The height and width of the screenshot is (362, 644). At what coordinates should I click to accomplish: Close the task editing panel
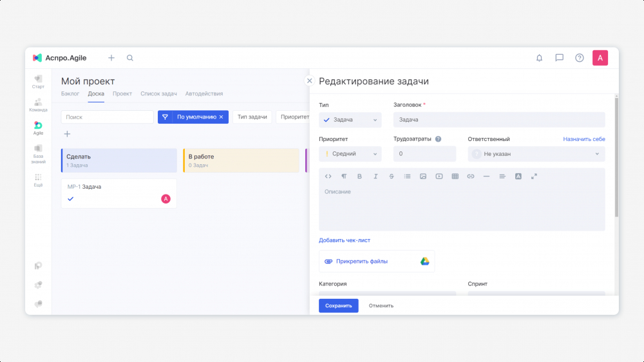click(310, 81)
